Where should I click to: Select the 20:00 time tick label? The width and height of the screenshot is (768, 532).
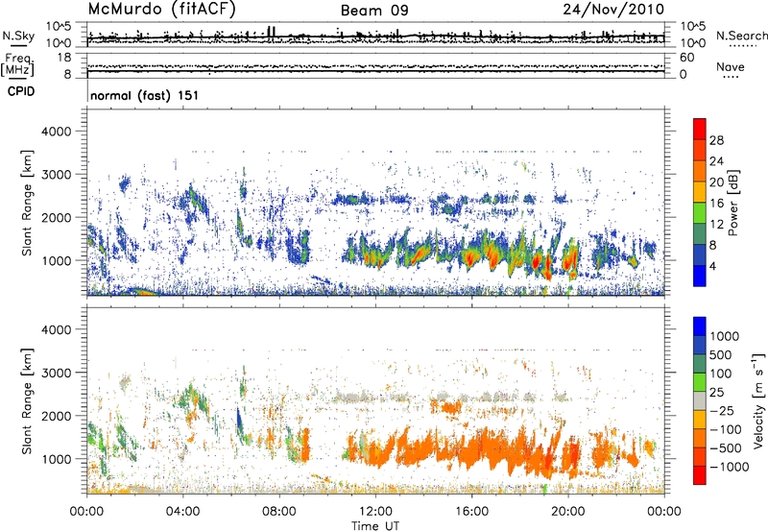click(568, 512)
